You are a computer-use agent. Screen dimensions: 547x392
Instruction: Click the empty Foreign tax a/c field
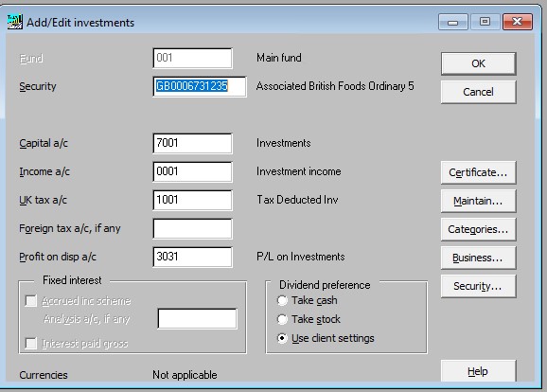click(192, 228)
